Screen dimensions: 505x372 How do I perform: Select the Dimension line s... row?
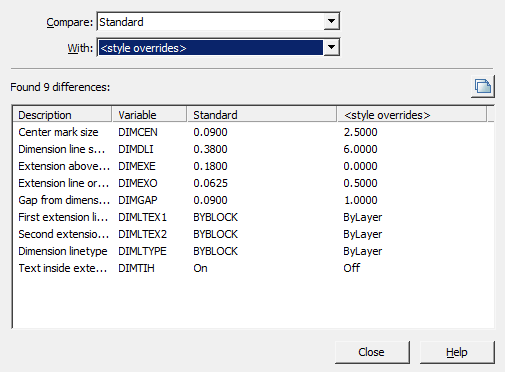click(253, 149)
